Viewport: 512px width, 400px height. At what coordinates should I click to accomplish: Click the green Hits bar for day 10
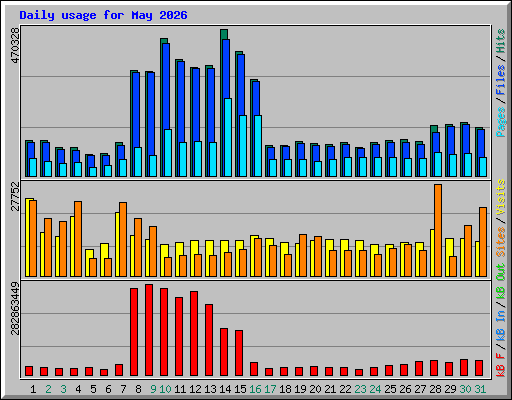click(164, 41)
